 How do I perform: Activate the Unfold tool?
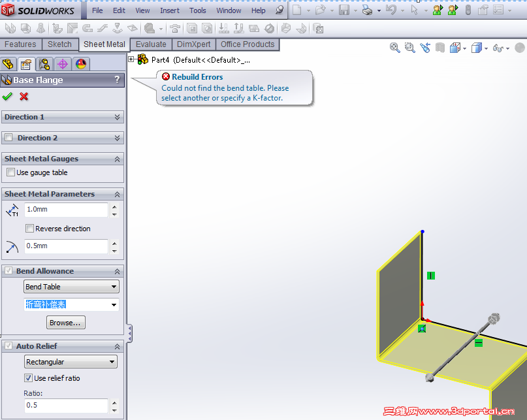(x=223, y=29)
